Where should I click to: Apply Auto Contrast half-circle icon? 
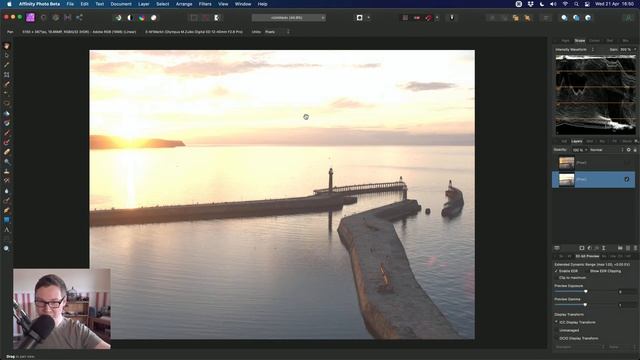click(x=130, y=18)
